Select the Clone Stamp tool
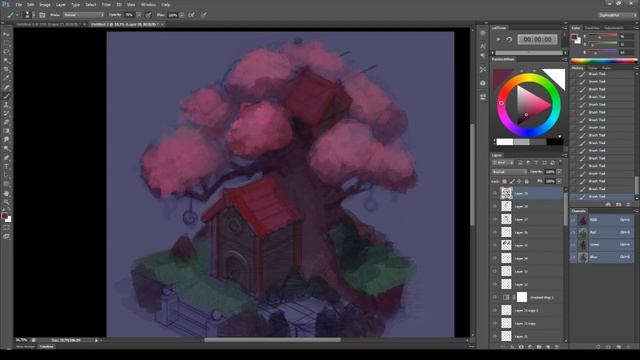Image resolution: width=640 pixels, height=360 pixels. pos(6,105)
